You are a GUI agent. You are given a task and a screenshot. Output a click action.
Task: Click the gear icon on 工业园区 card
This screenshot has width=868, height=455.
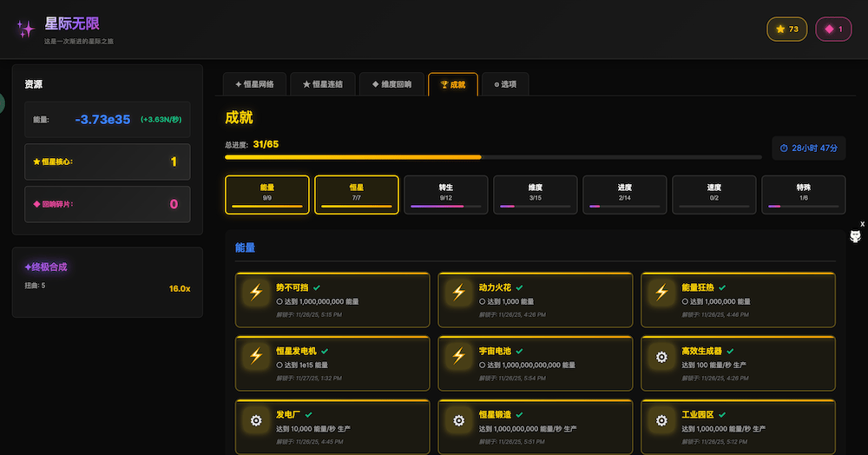click(661, 421)
